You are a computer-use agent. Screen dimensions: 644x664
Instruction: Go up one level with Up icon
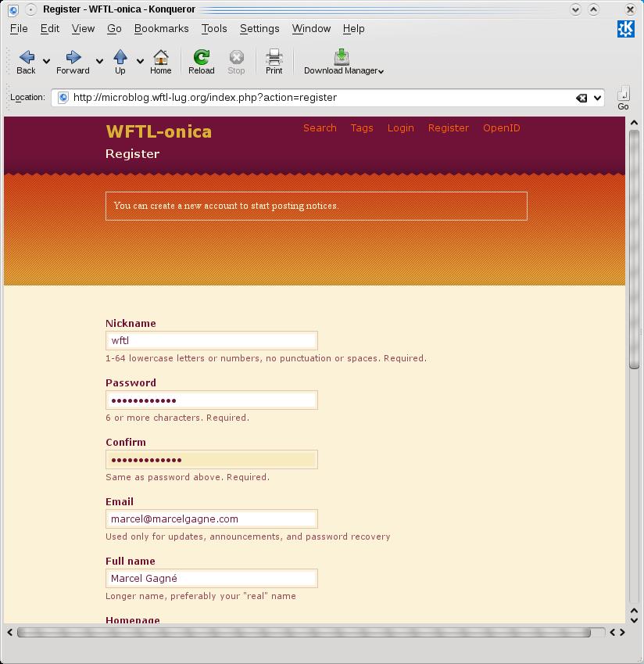coord(120,57)
